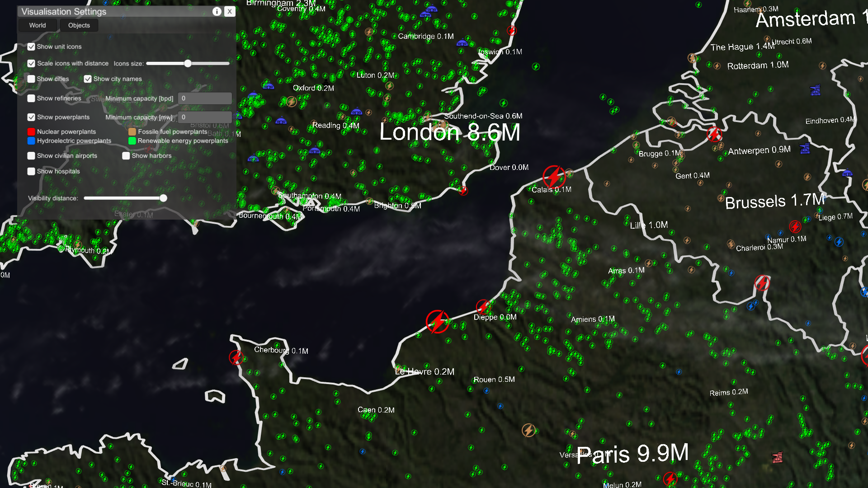
Task: Select large fossil fuel powerplant icon below Oxford
Action: click(292, 102)
